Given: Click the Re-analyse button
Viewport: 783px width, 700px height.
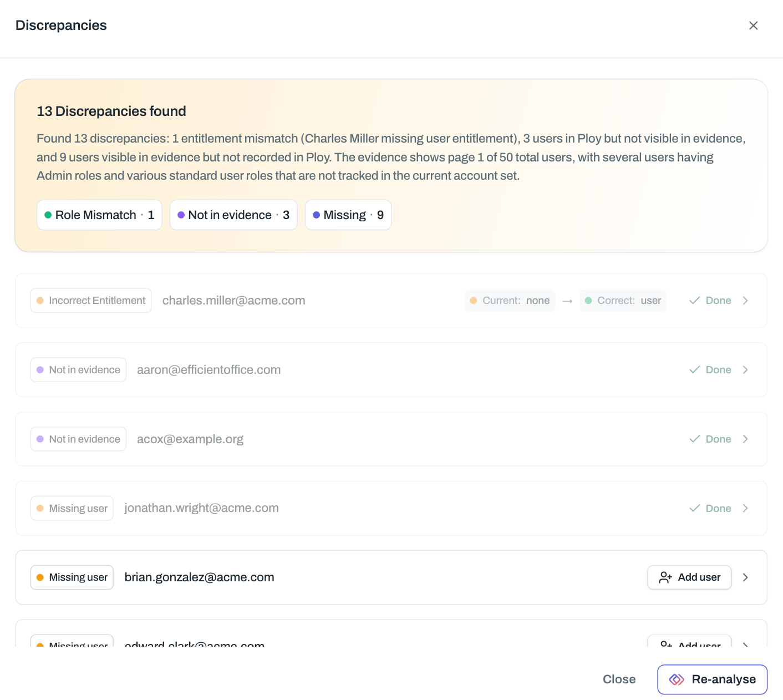Looking at the screenshot, I should tap(712, 679).
